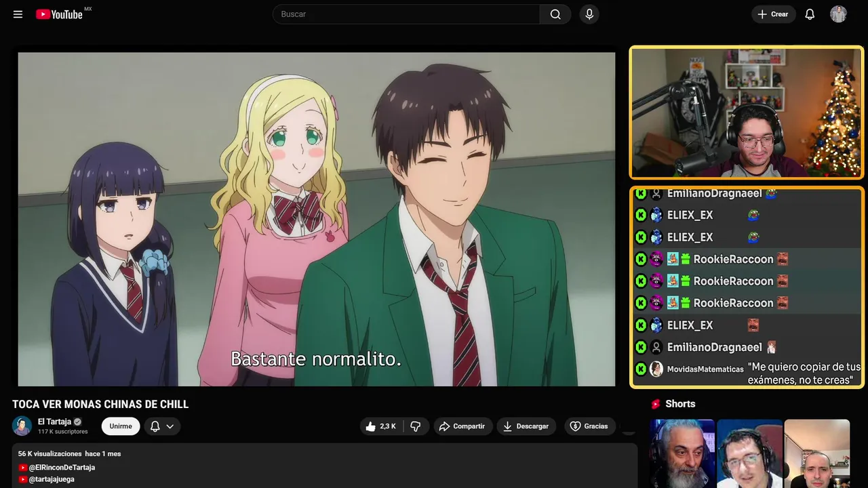Open @tartajajuega channel link
This screenshot has height=488, width=868.
point(52,479)
